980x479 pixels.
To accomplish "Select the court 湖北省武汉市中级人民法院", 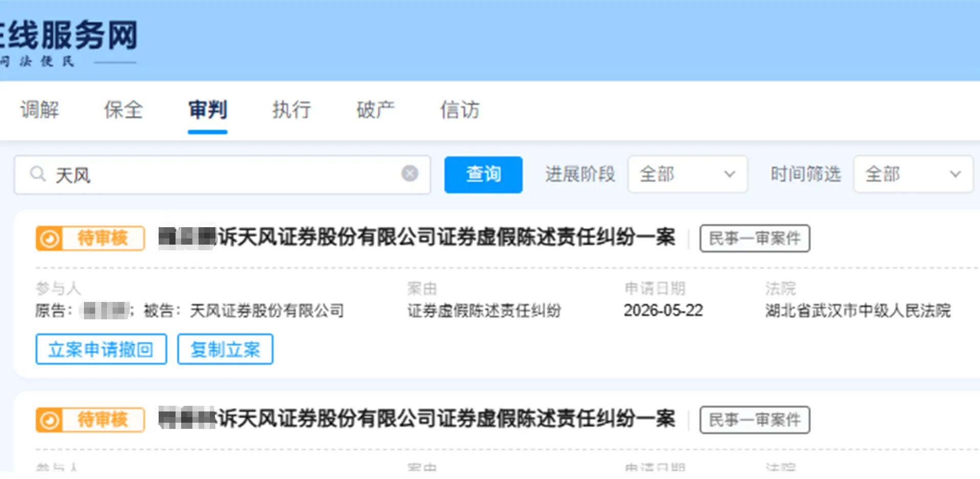I will (858, 311).
